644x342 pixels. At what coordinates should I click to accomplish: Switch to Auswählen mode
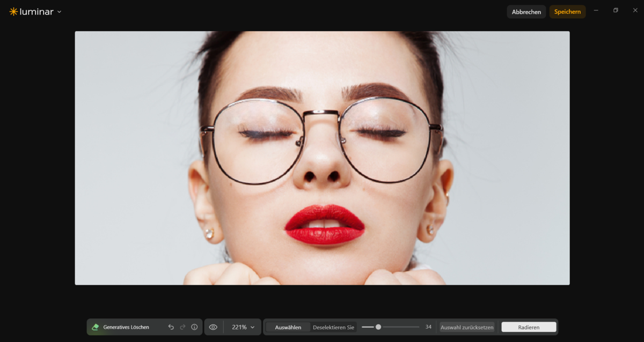click(288, 327)
